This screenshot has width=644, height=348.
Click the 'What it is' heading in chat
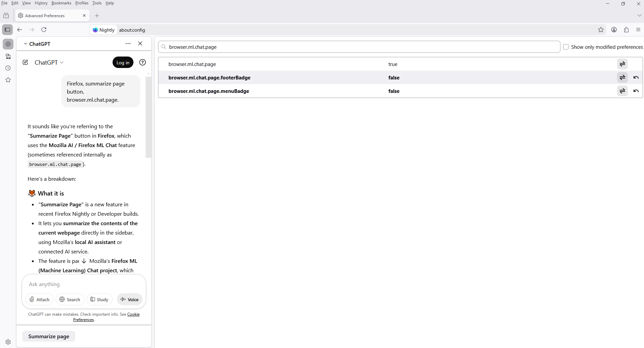click(x=51, y=193)
